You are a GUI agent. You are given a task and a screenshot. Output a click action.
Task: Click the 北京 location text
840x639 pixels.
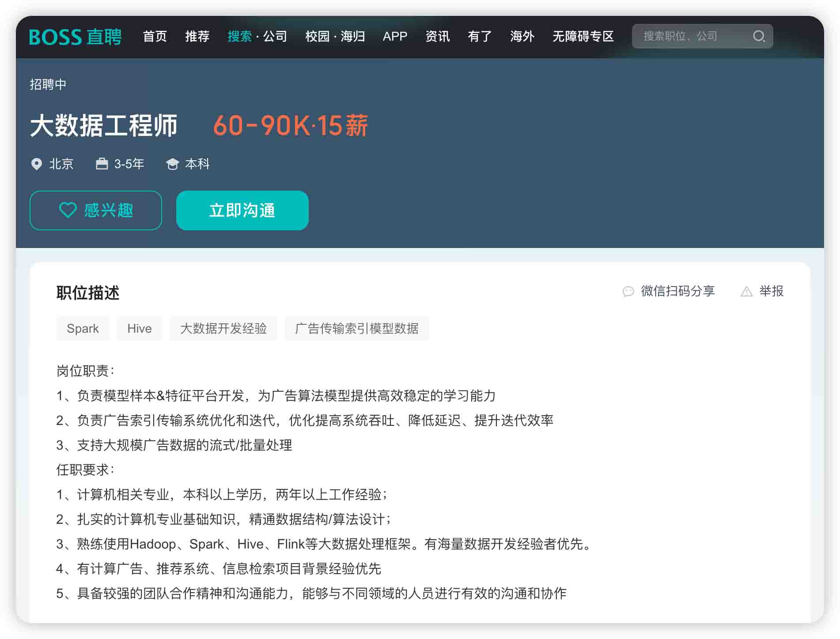(61, 164)
